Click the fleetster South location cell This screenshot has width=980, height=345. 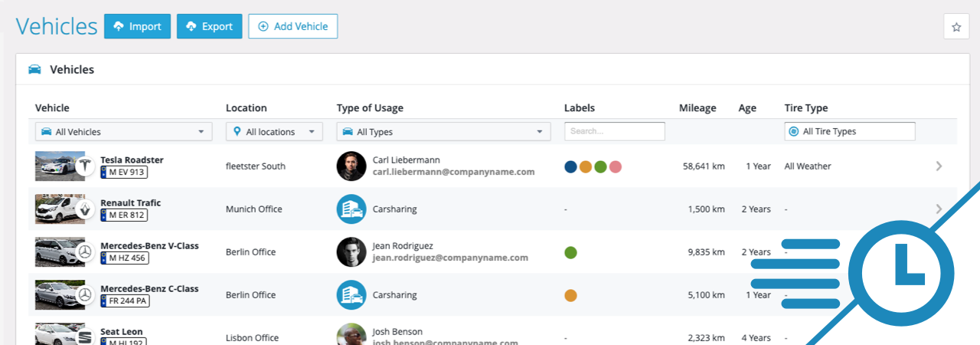(x=256, y=166)
